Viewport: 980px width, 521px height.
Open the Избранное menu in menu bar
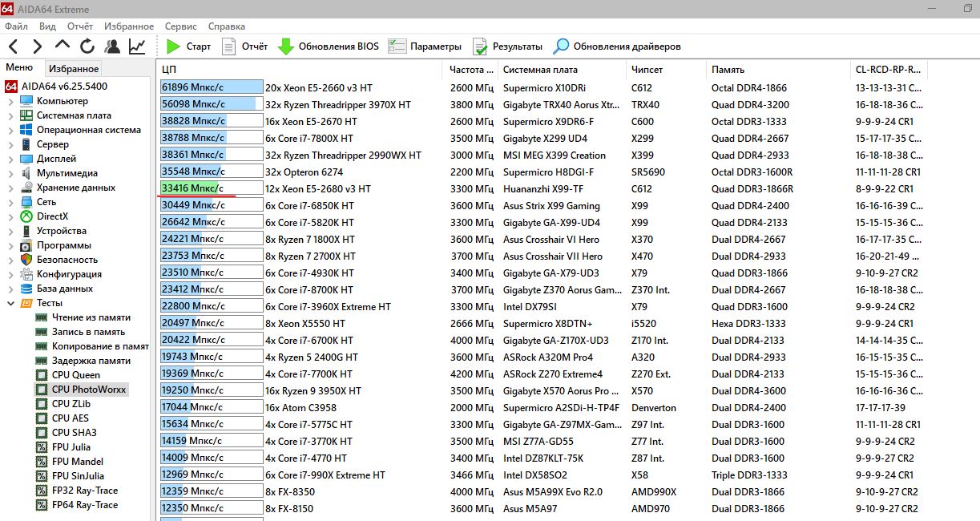pyautogui.click(x=129, y=26)
